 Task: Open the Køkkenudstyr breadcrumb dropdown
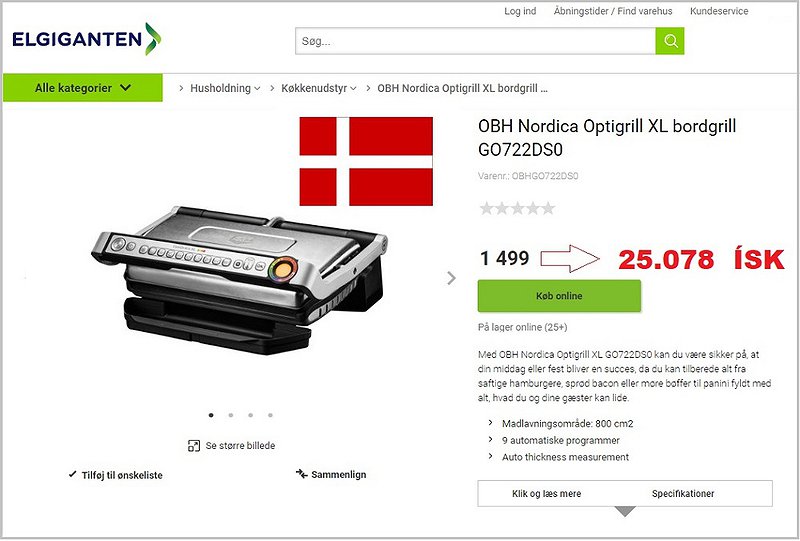point(319,88)
